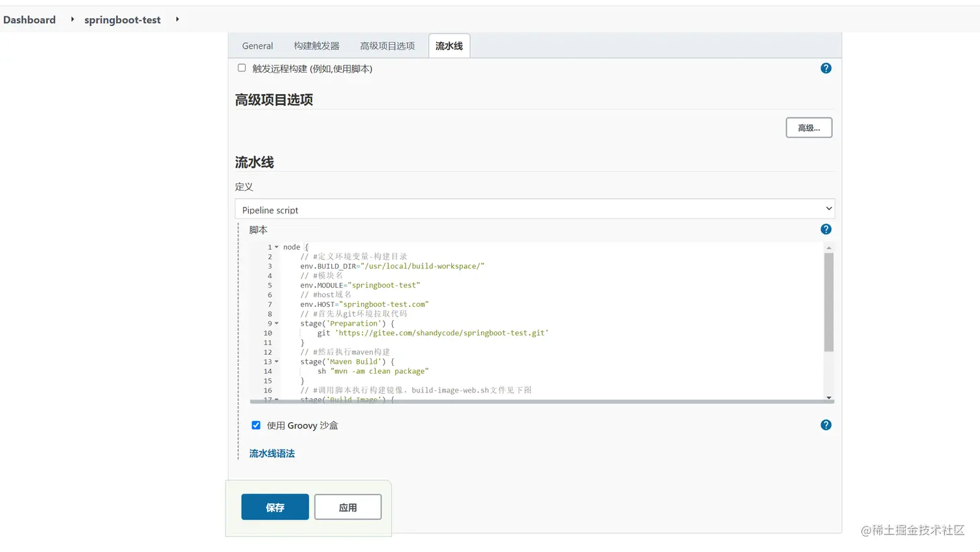Click the 脚本 label
The height and width of the screenshot is (552, 980).
[258, 230]
